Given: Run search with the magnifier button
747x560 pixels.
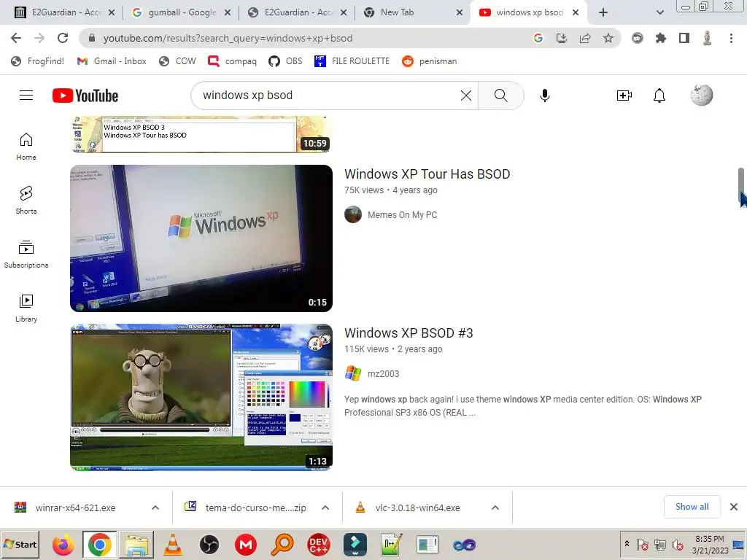Looking at the screenshot, I should [x=500, y=96].
